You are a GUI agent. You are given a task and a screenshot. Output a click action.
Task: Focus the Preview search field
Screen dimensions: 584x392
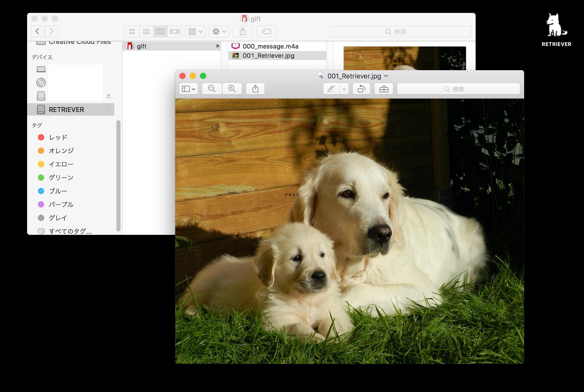coord(459,89)
